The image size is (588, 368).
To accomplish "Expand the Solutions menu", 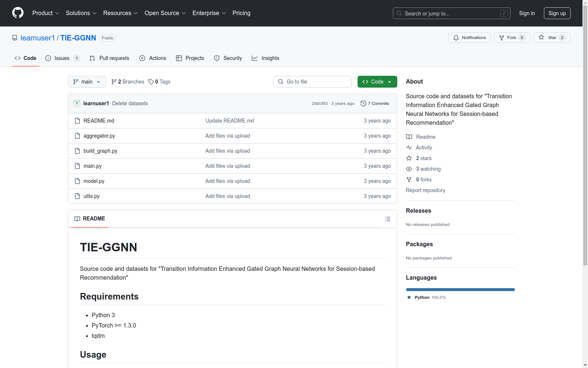I will click(x=81, y=13).
